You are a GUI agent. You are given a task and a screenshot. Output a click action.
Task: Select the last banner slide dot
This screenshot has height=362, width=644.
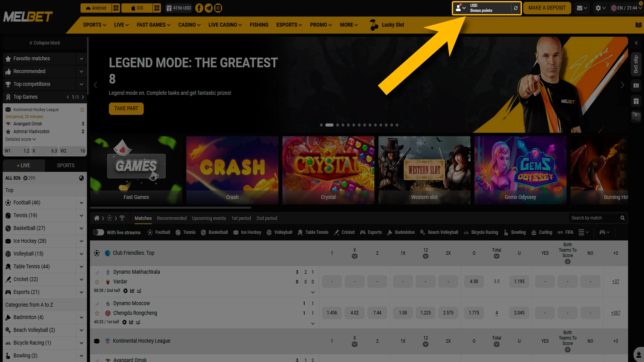pyautogui.click(x=397, y=125)
